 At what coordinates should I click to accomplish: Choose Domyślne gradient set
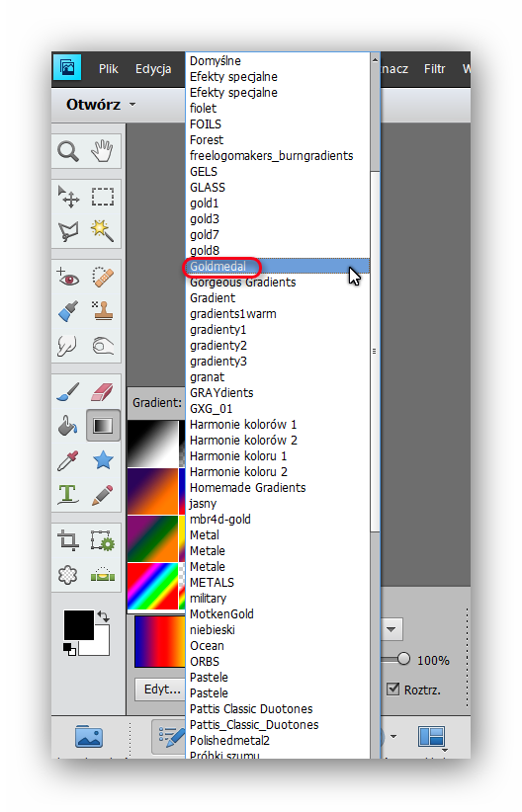point(278,60)
